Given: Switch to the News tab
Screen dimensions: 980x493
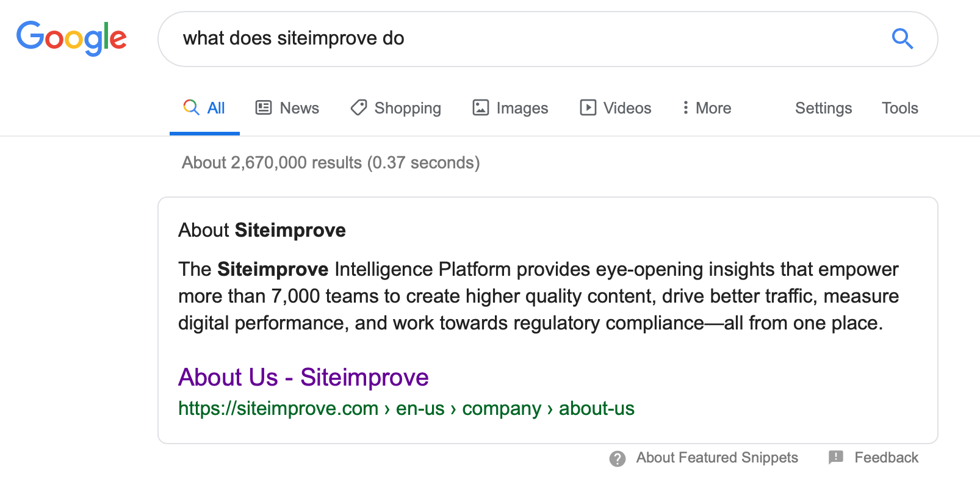Looking at the screenshot, I should tap(299, 108).
